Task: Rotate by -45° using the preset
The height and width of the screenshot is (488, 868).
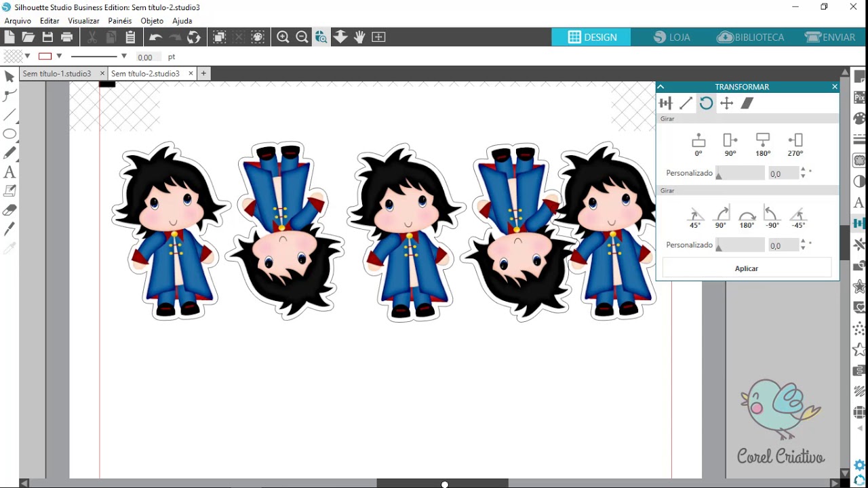Action: pyautogui.click(x=798, y=217)
